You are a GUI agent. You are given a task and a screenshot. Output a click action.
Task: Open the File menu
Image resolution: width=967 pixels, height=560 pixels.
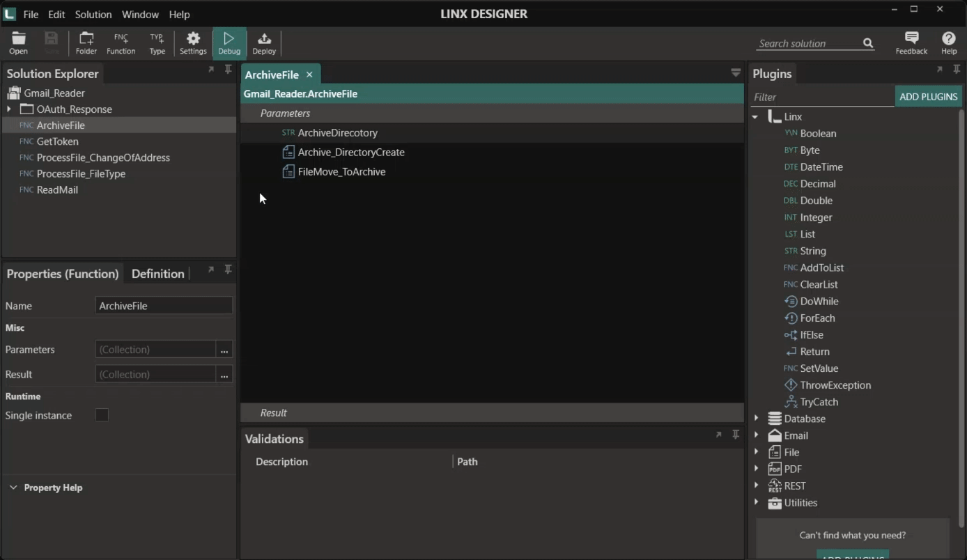coord(31,14)
